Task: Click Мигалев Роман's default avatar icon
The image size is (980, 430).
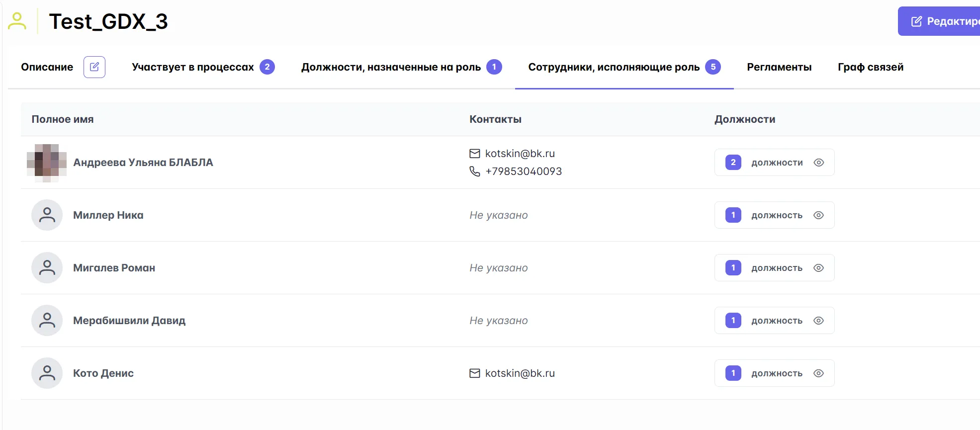Action: 47,268
